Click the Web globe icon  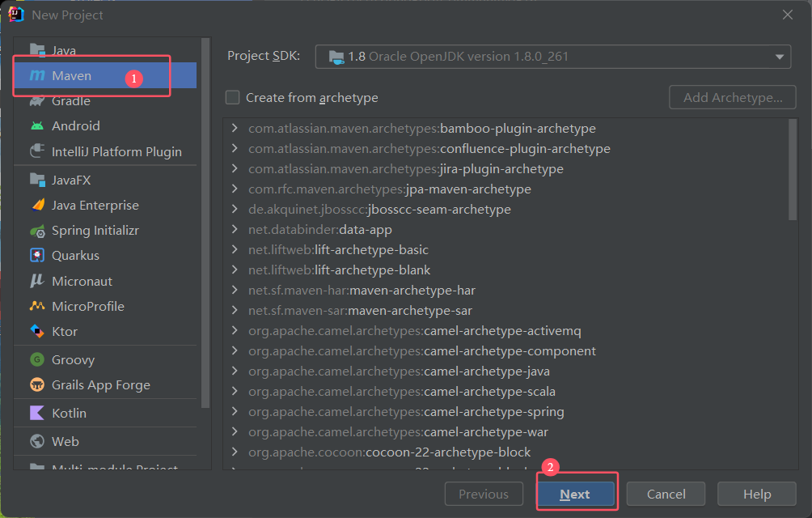coord(37,441)
